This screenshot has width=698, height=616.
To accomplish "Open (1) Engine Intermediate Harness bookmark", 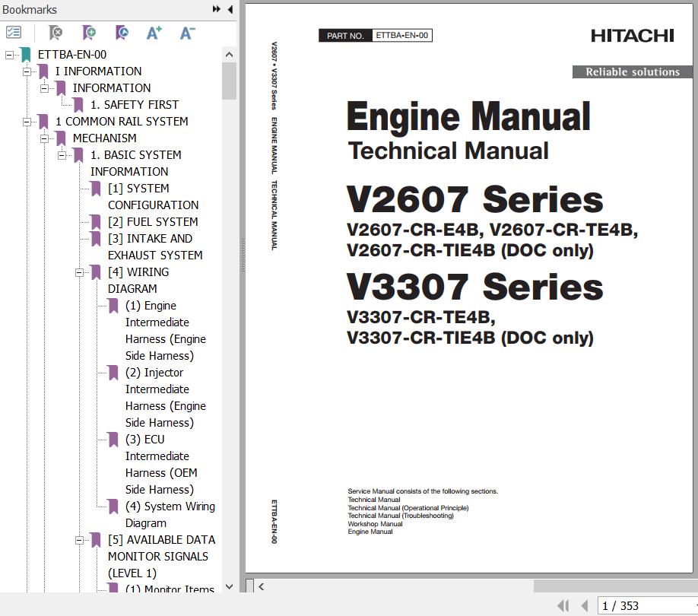I will click(x=166, y=331).
